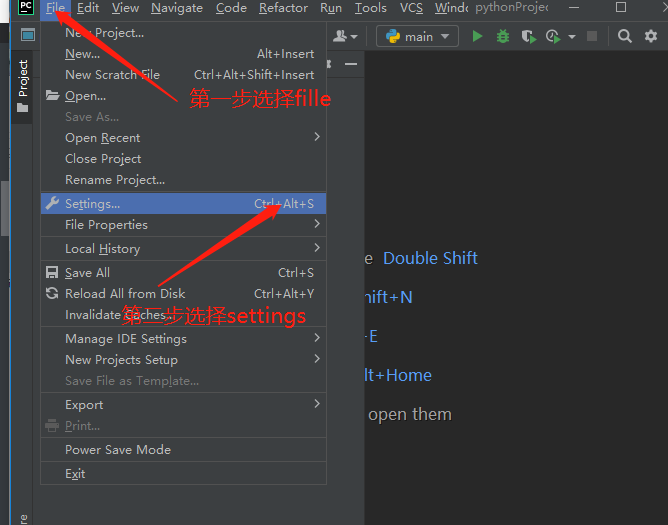The width and height of the screenshot is (668, 525).
Task: Open the Code menu
Action: 231,8
